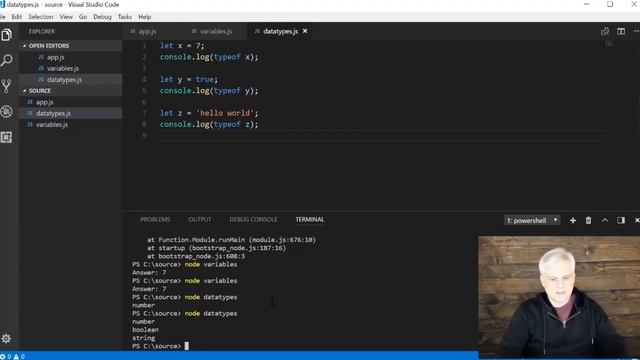Open the Help menu
This screenshot has height=360, width=640.
(x=144, y=17)
